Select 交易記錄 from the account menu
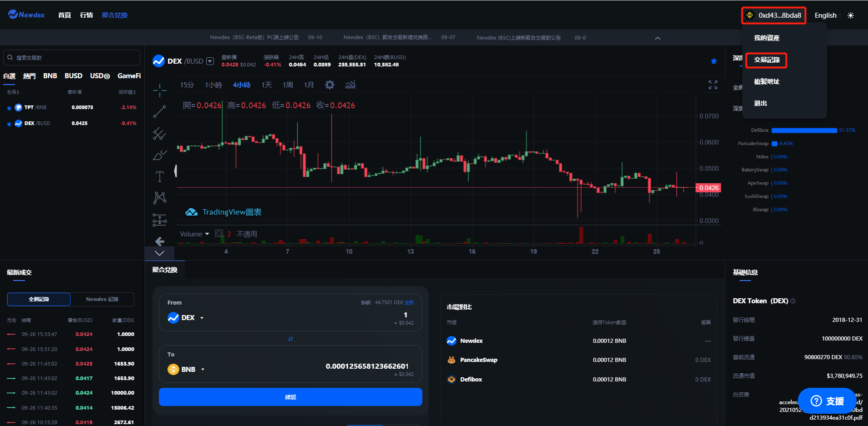The image size is (868, 426). [x=766, y=60]
